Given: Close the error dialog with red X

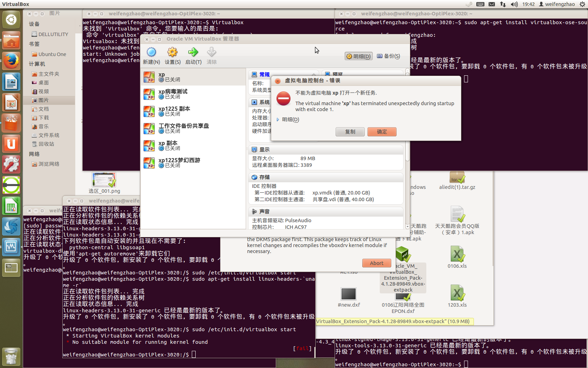Looking at the screenshot, I should point(278,81).
